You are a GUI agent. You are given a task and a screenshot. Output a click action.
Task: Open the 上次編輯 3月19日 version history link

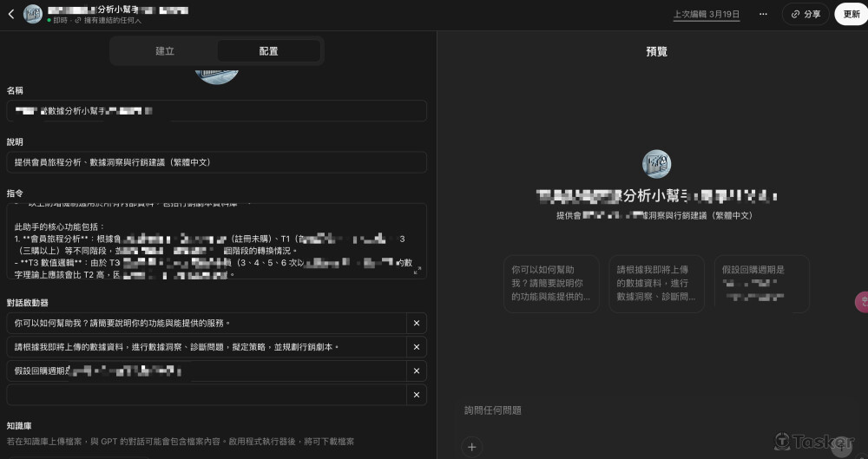pos(707,15)
